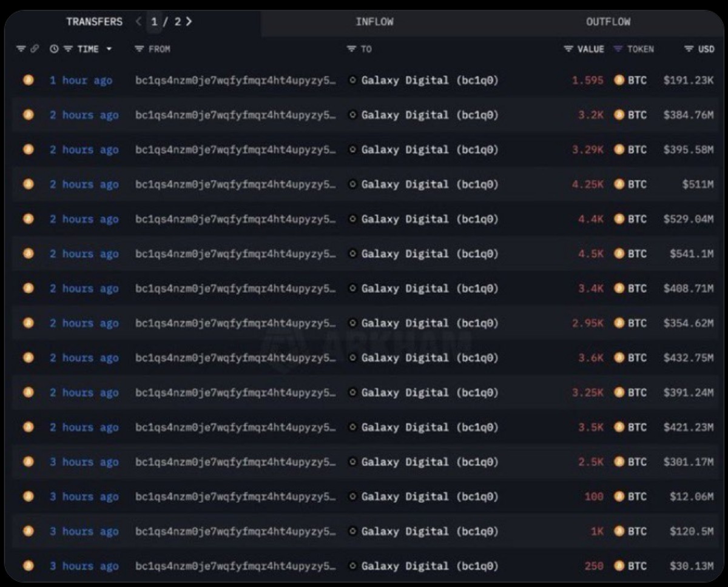Click the BTC token label in $421.23M row
Image resolution: width=728 pixels, height=587 pixels.
(637, 427)
